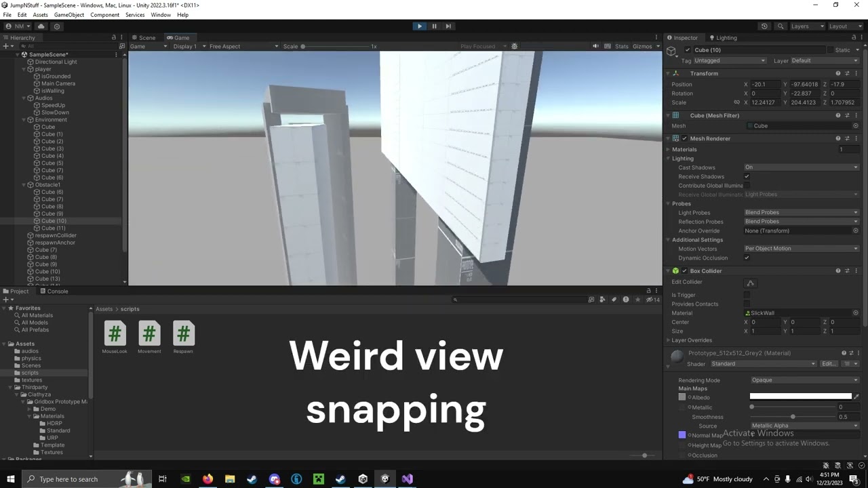Open the Transform component help icon
Viewport: 868px width, 488px height.
[x=838, y=73]
